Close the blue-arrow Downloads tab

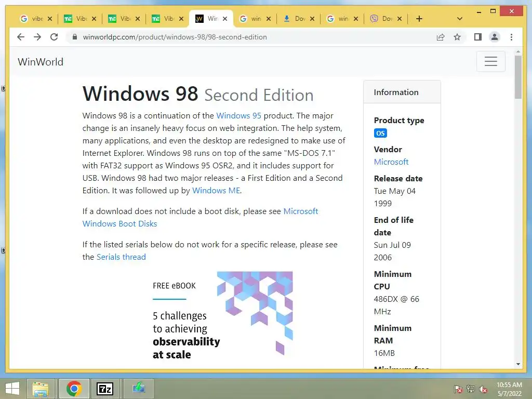click(312, 19)
